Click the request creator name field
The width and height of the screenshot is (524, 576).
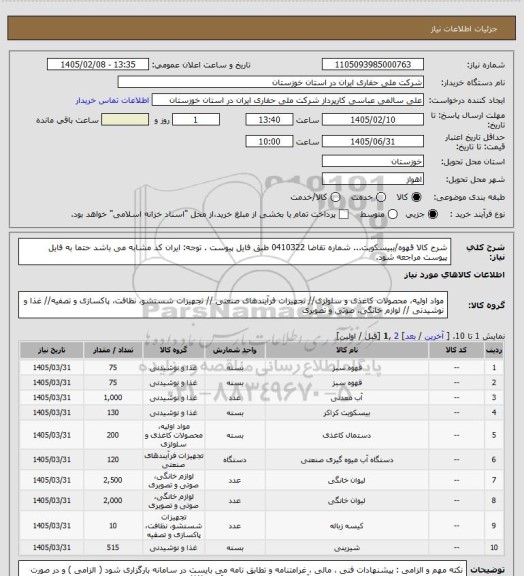pyautogui.click(x=288, y=100)
